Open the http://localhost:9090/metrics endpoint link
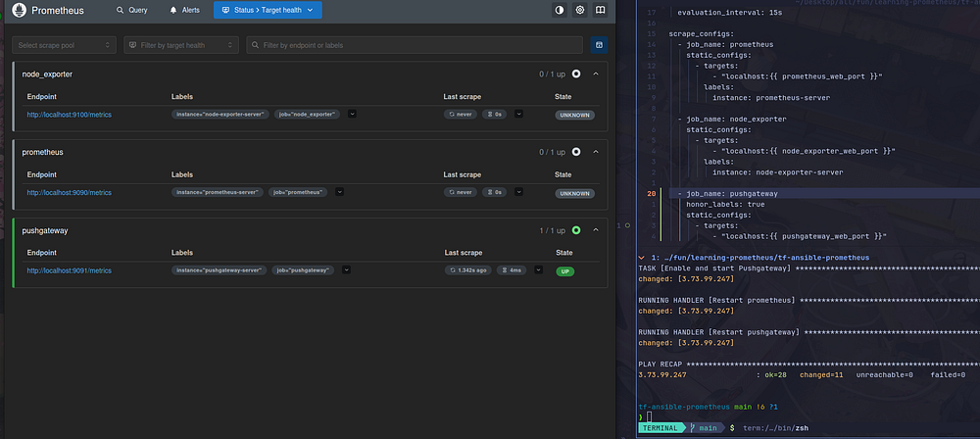Image resolution: width=980 pixels, height=439 pixels. [x=69, y=193]
